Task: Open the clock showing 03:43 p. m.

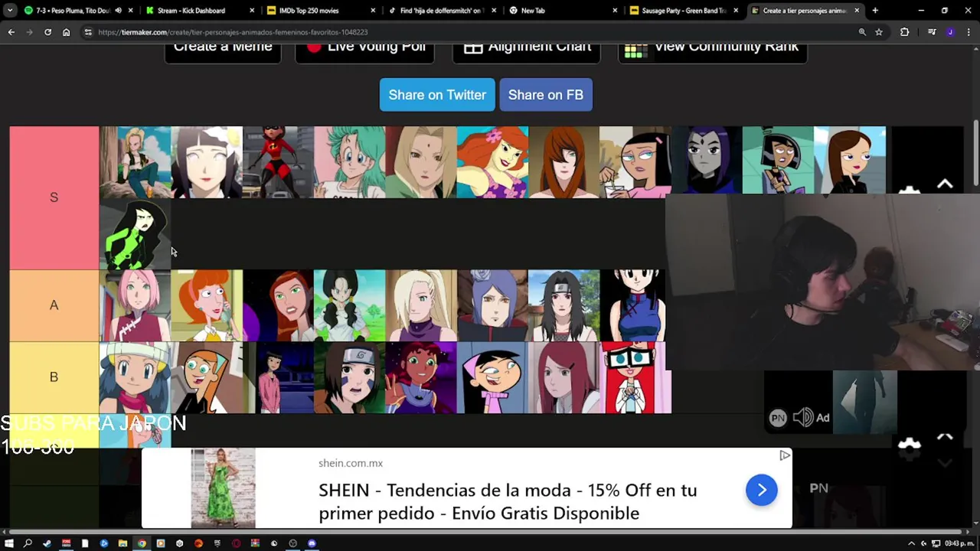Action: tap(959, 543)
